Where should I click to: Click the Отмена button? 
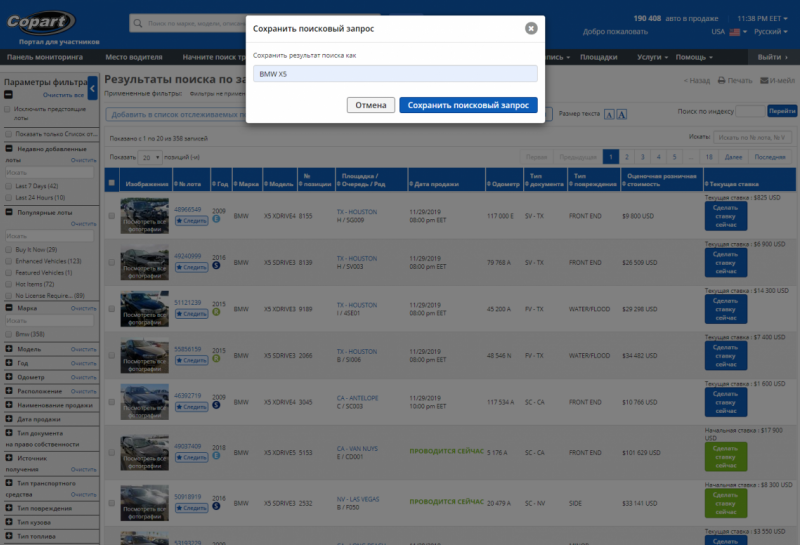370,105
